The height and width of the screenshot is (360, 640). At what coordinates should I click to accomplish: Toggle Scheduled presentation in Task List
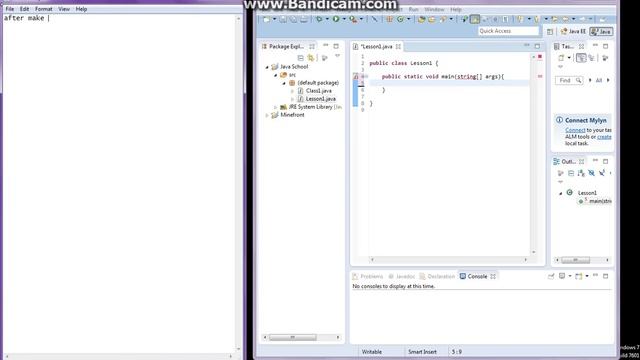[x=591, y=58]
